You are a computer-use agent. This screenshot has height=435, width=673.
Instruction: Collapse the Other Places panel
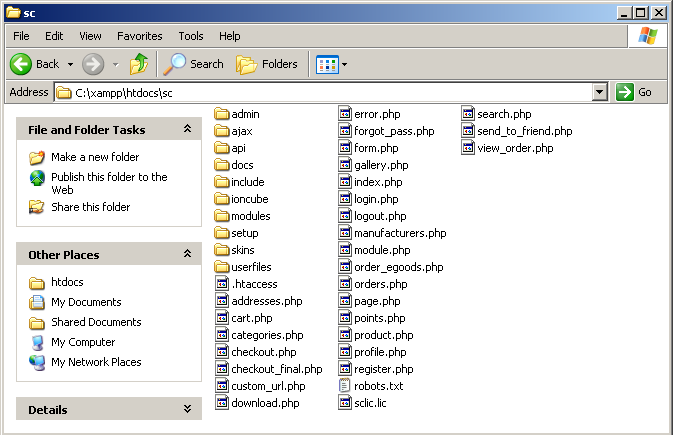tap(187, 254)
